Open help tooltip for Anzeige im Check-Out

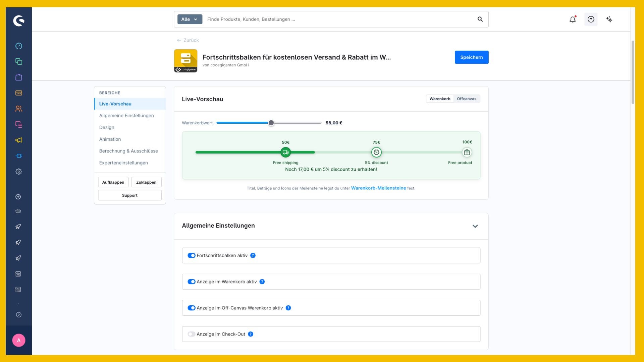click(251, 334)
